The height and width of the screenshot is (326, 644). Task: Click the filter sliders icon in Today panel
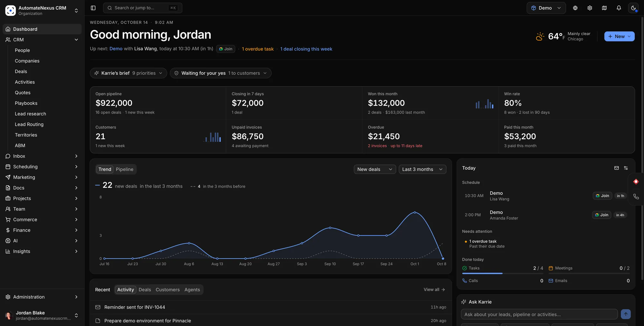626,168
